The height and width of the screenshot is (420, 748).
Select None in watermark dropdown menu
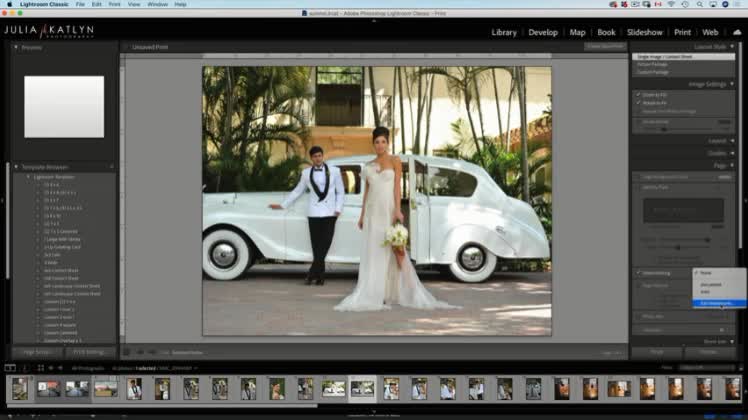pyautogui.click(x=719, y=273)
